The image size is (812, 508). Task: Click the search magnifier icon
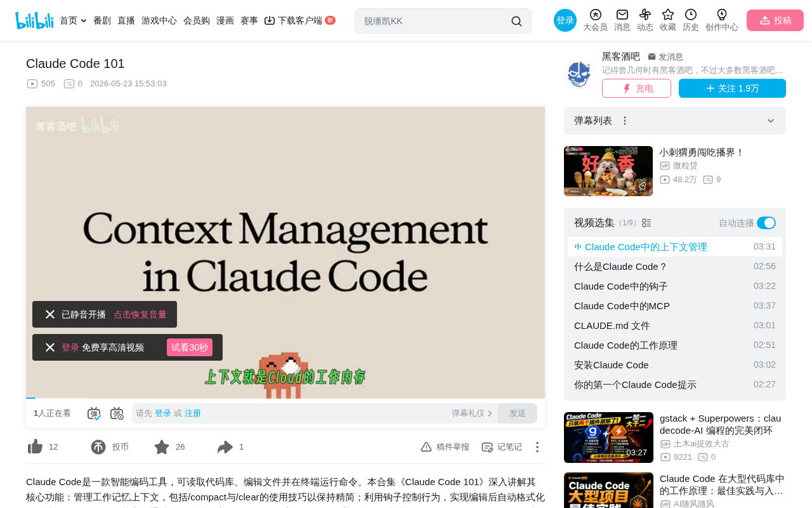(x=516, y=21)
